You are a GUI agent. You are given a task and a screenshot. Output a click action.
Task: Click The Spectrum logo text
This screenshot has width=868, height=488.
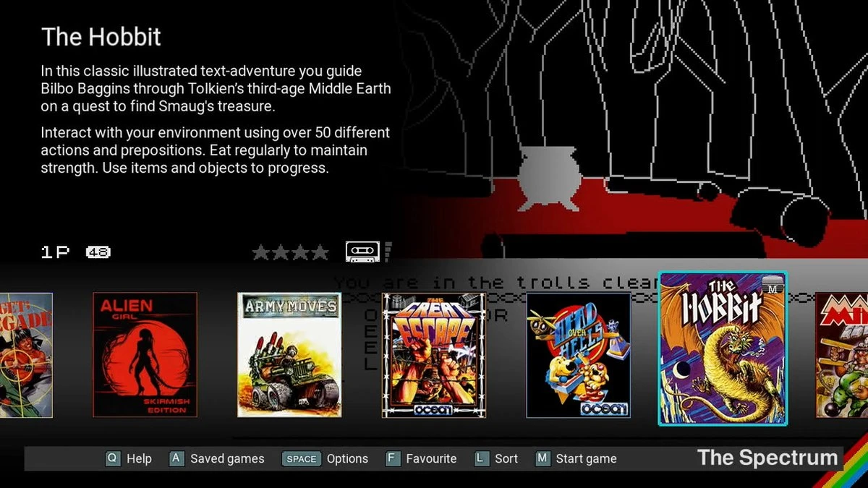click(767, 458)
